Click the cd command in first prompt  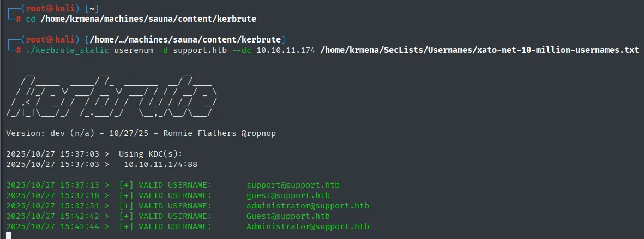[31, 19]
